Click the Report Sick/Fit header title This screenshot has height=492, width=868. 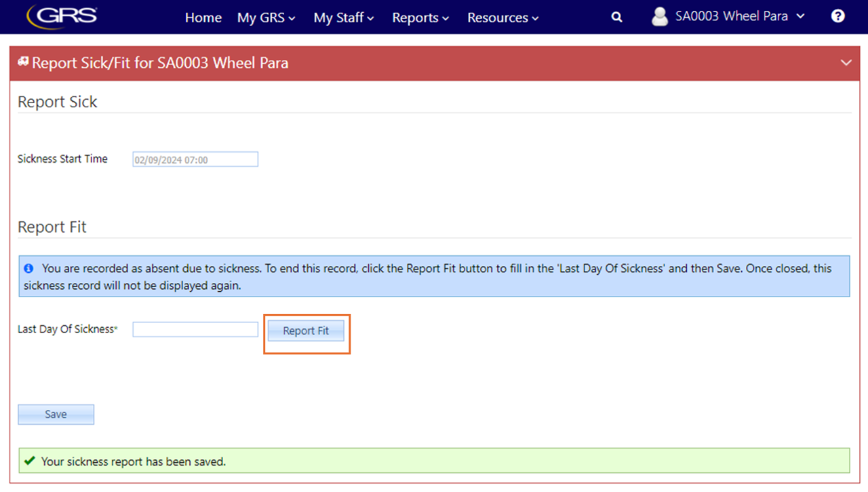pos(160,63)
